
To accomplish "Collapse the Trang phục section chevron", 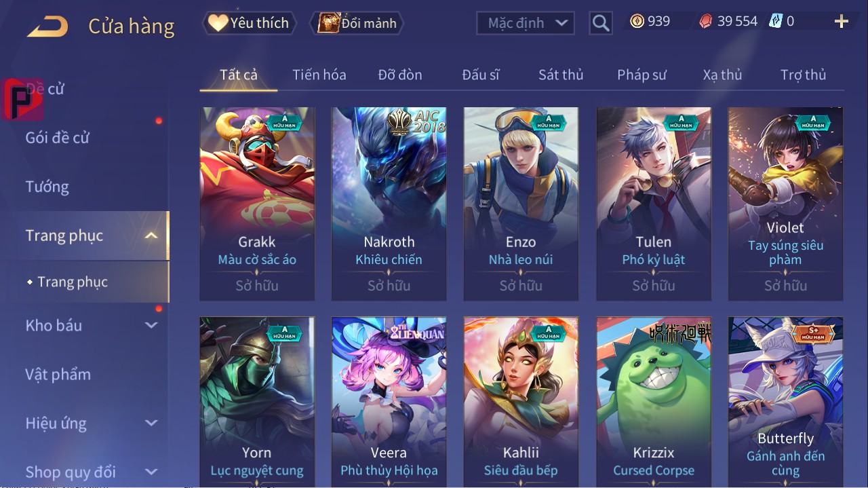I will click(x=152, y=236).
